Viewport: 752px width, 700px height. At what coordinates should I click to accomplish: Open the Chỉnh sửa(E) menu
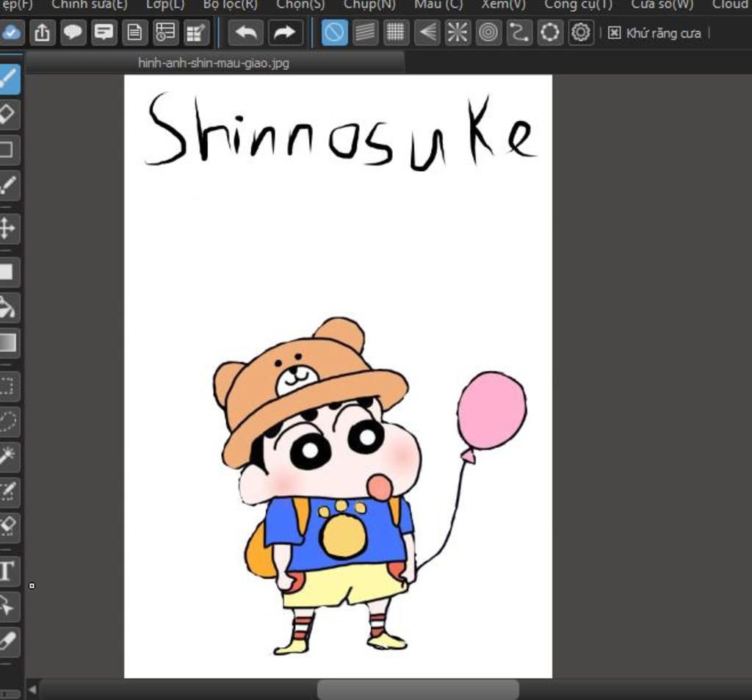click(90, 5)
